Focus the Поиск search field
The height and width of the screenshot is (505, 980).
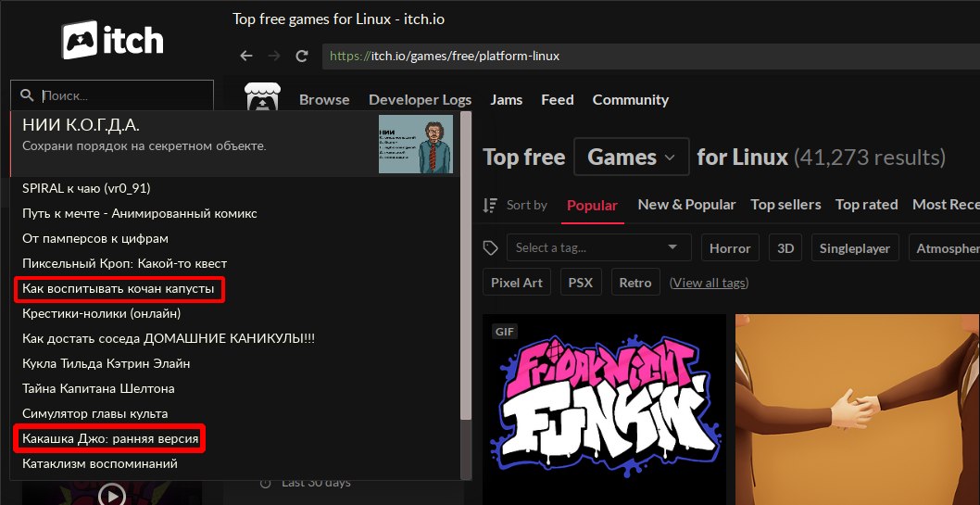coord(112,95)
